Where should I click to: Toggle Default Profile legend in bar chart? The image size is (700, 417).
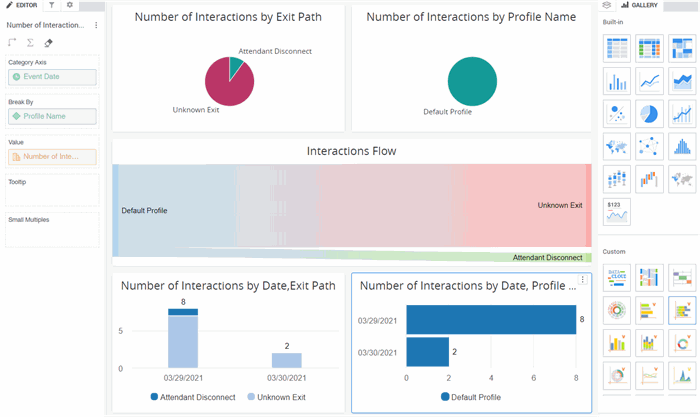pos(471,396)
